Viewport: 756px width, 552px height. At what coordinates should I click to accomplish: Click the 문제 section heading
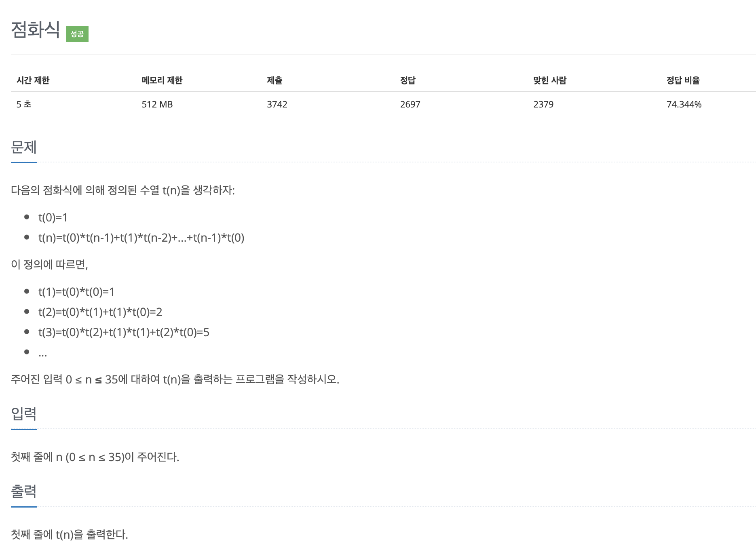[x=24, y=147]
